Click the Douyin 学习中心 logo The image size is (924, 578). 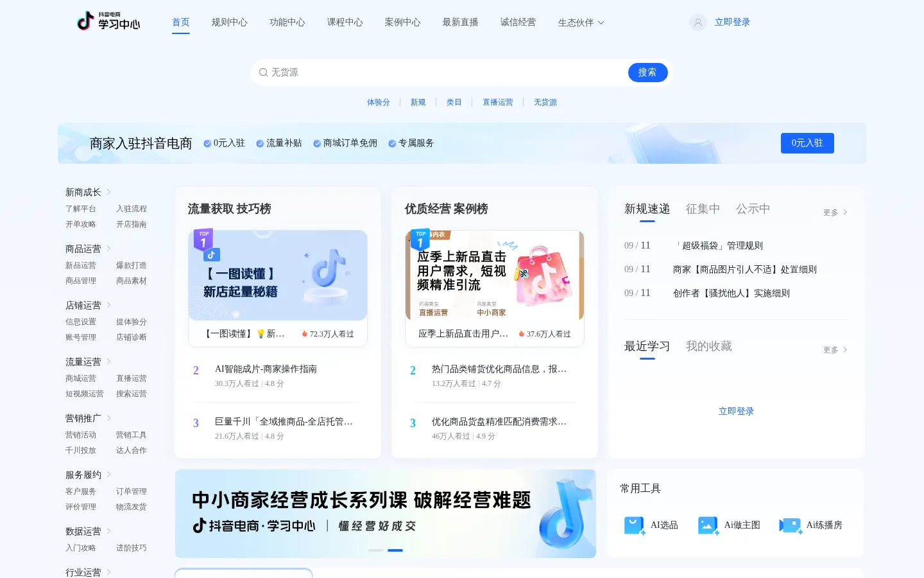108,21
